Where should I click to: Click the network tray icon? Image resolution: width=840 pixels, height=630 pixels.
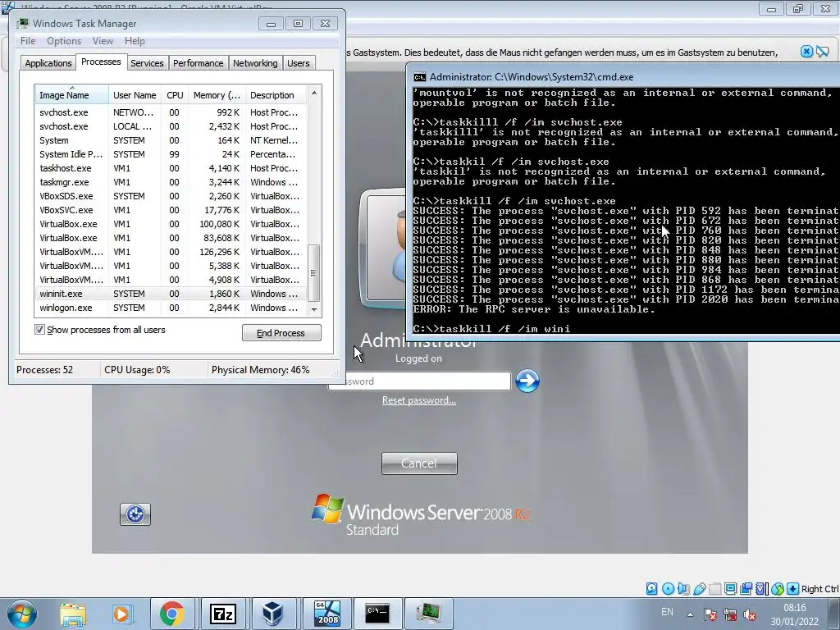730,615
